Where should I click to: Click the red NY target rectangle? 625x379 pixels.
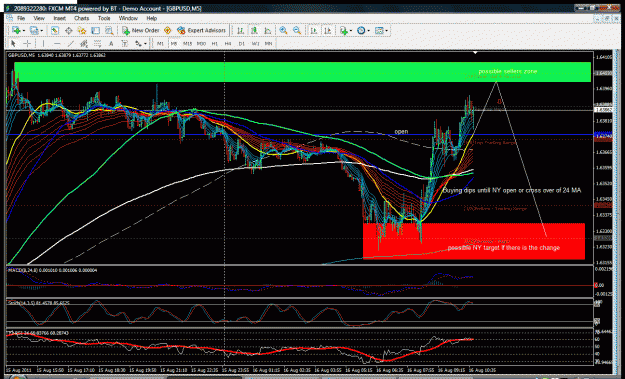click(x=474, y=241)
